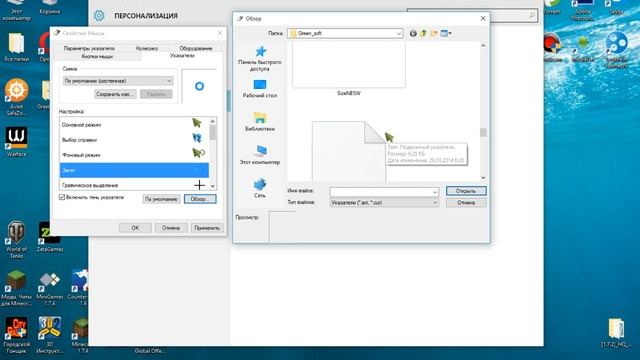Select the Указатели tab
640x360 pixels.
(182, 56)
